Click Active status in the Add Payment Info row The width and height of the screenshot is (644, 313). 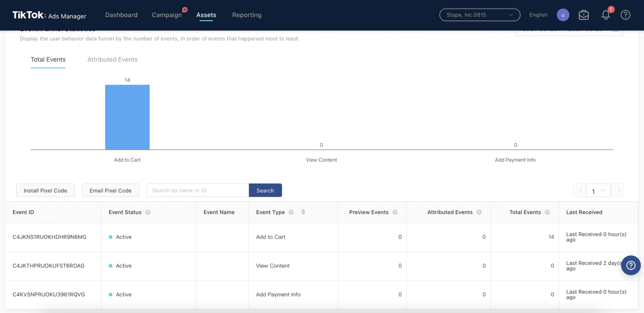click(120, 295)
